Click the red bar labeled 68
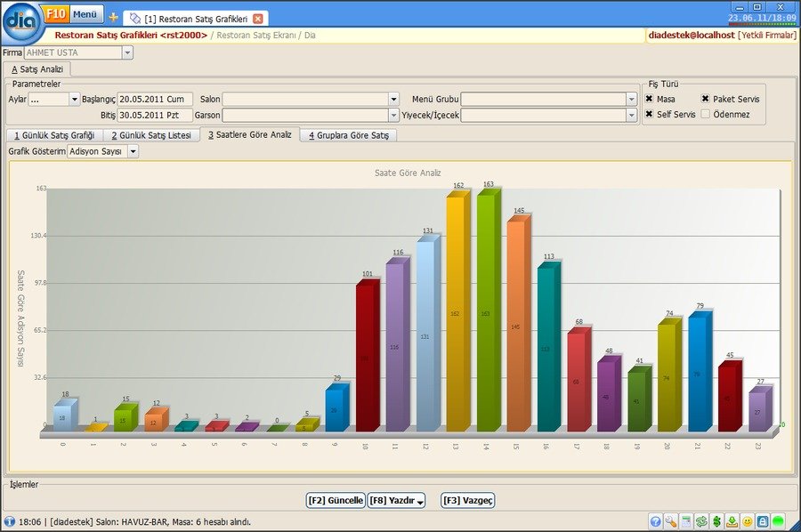 [x=578, y=380]
